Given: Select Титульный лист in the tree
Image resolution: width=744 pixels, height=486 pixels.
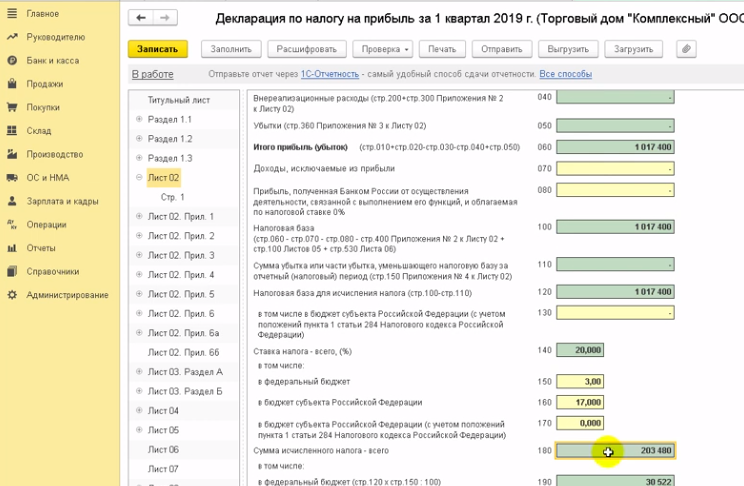Looking at the screenshot, I should pyautogui.click(x=179, y=101).
